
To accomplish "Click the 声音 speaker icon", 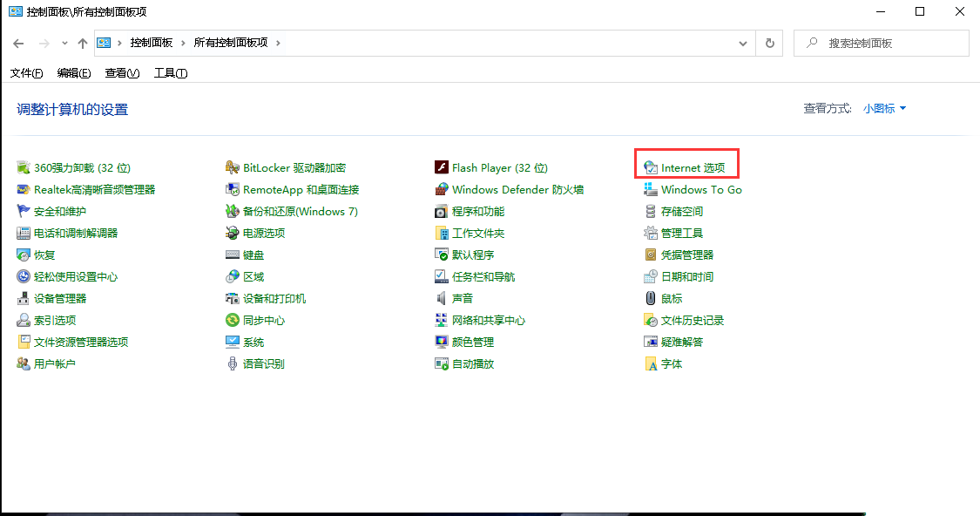I will click(442, 298).
